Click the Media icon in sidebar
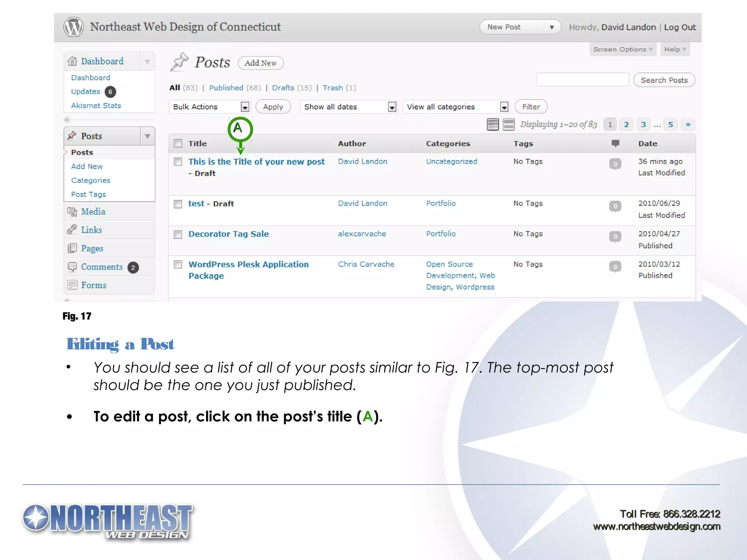Screen dimensions: 747x560 tap(72, 211)
